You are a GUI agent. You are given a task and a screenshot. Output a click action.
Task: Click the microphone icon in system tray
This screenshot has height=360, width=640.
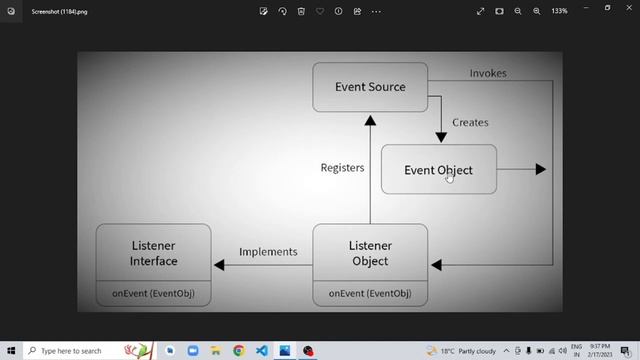click(x=529, y=351)
